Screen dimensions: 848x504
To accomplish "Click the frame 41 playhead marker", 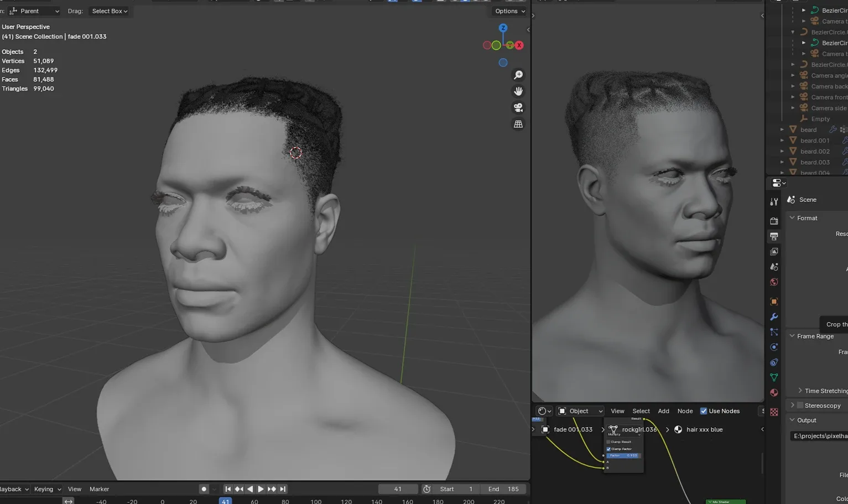I will coord(225,501).
